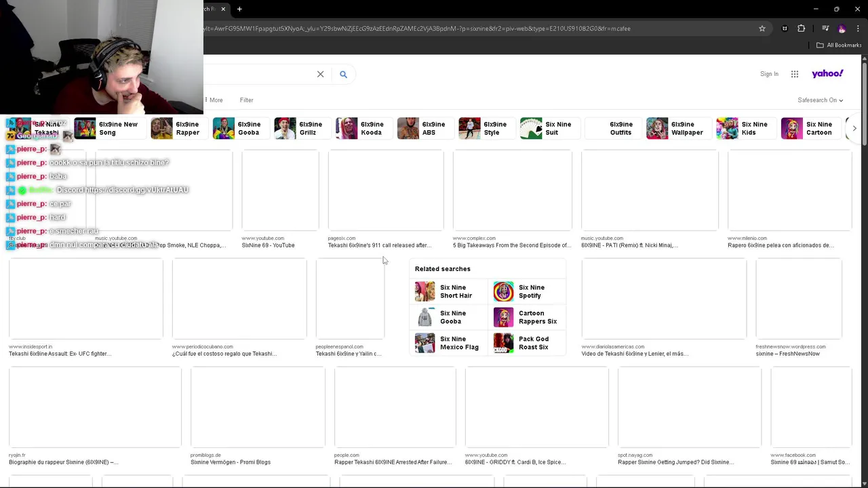Open the Safesearch On dropdown
Viewport: 868px width, 488px height.
point(821,100)
